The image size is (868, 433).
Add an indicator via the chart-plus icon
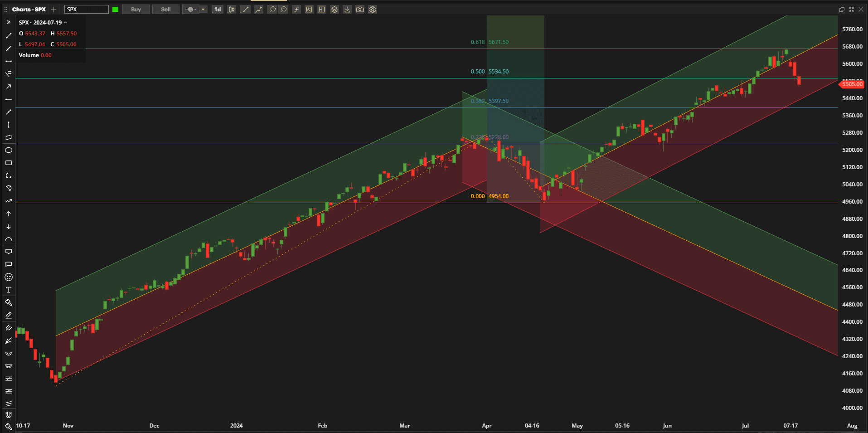coord(259,10)
